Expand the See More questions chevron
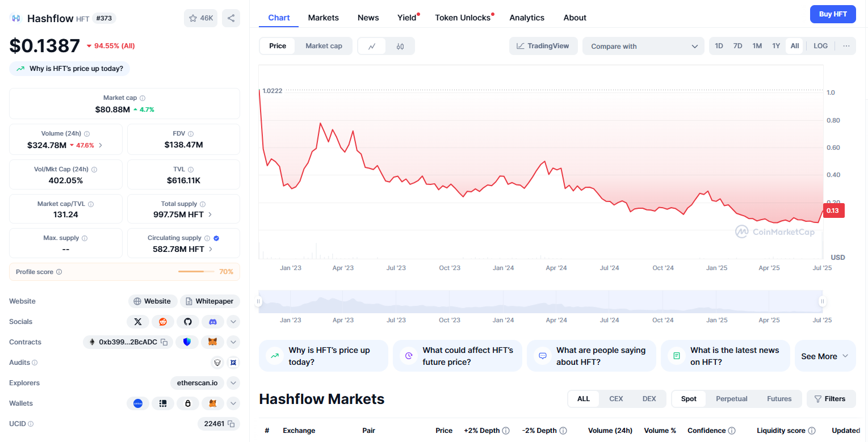 845,356
